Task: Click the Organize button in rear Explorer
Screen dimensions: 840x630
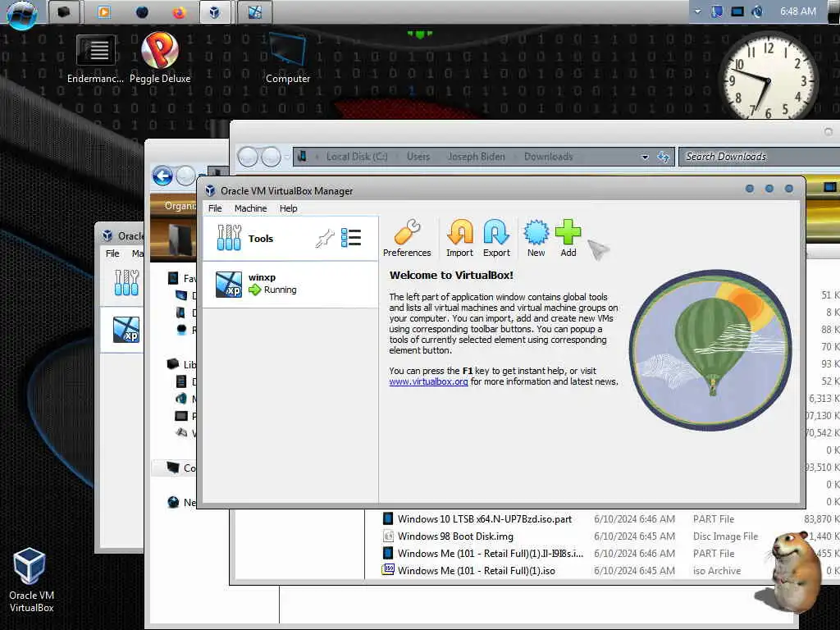Action: [x=180, y=206]
